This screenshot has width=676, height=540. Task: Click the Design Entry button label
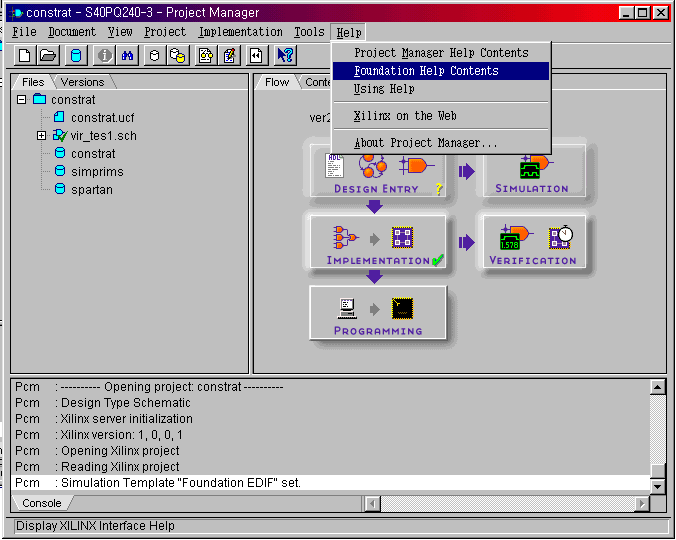(x=376, y=189)
